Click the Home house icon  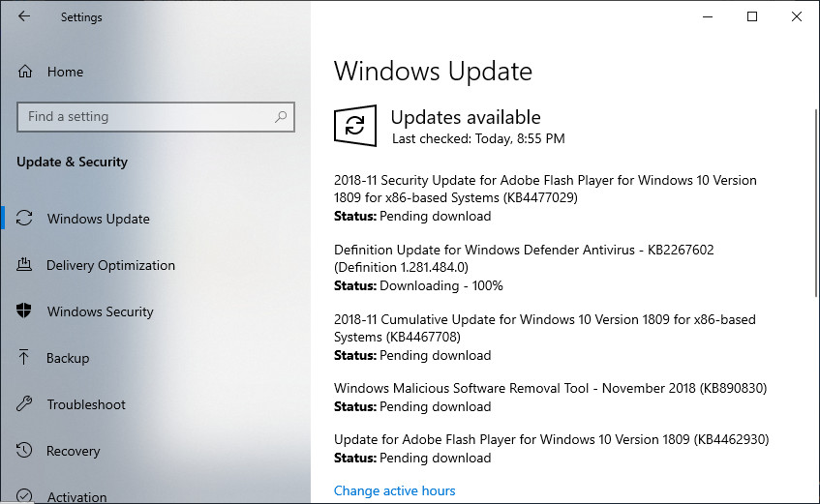click(x=25, y=72)
